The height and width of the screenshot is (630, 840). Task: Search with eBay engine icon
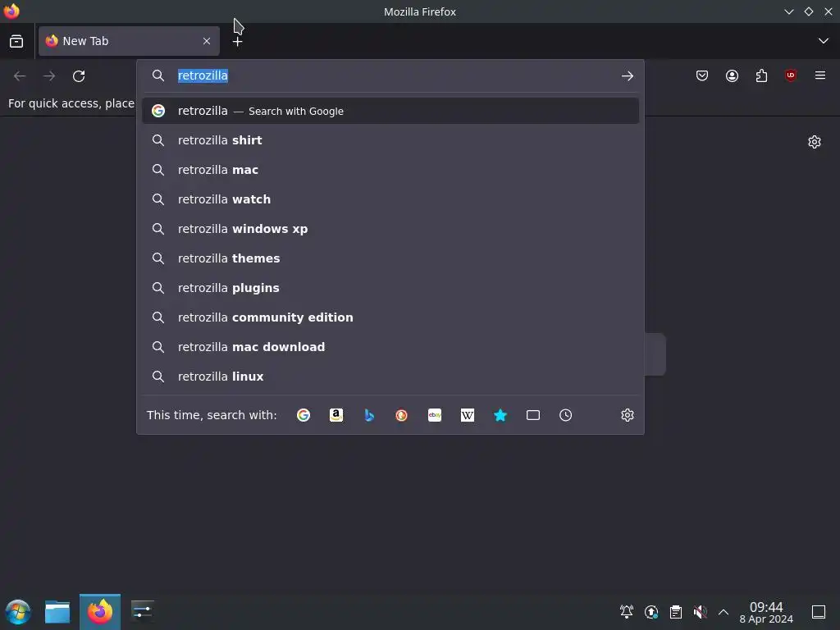[x=435, y=415]
